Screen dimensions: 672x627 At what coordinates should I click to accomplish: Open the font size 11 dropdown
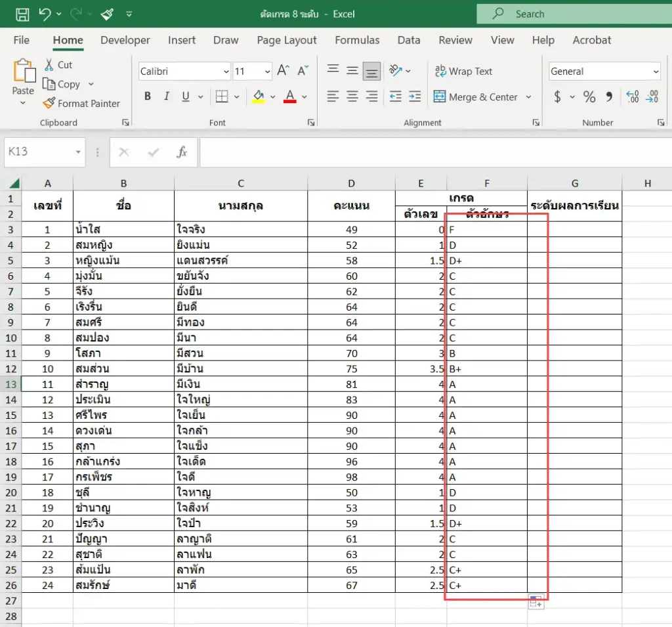(x=268, y=72)
